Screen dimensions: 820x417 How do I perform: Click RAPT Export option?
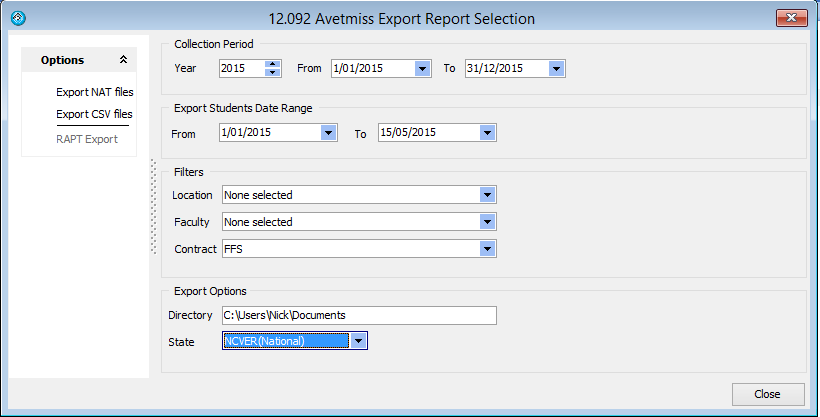[87, 139]
